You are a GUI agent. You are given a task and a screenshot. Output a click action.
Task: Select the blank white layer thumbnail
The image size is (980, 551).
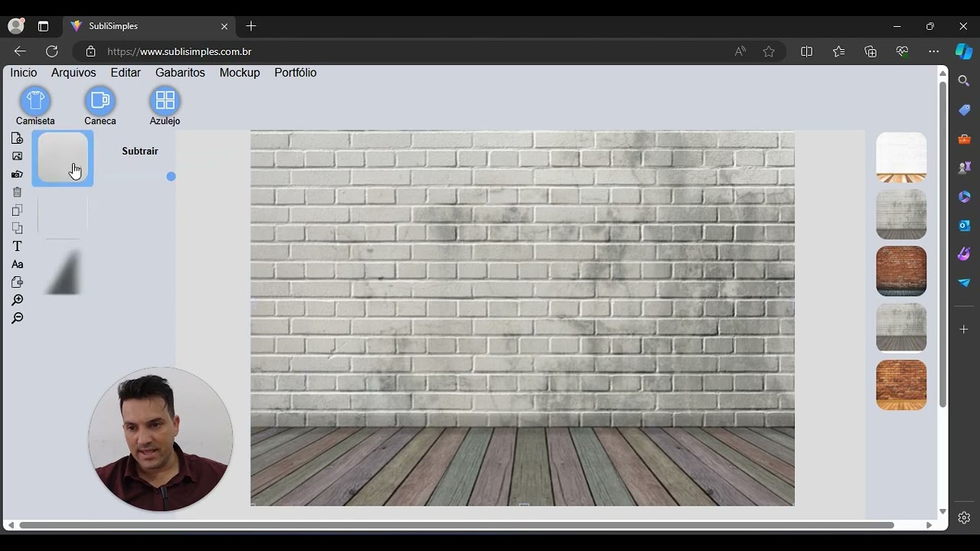tap(63, 214)
